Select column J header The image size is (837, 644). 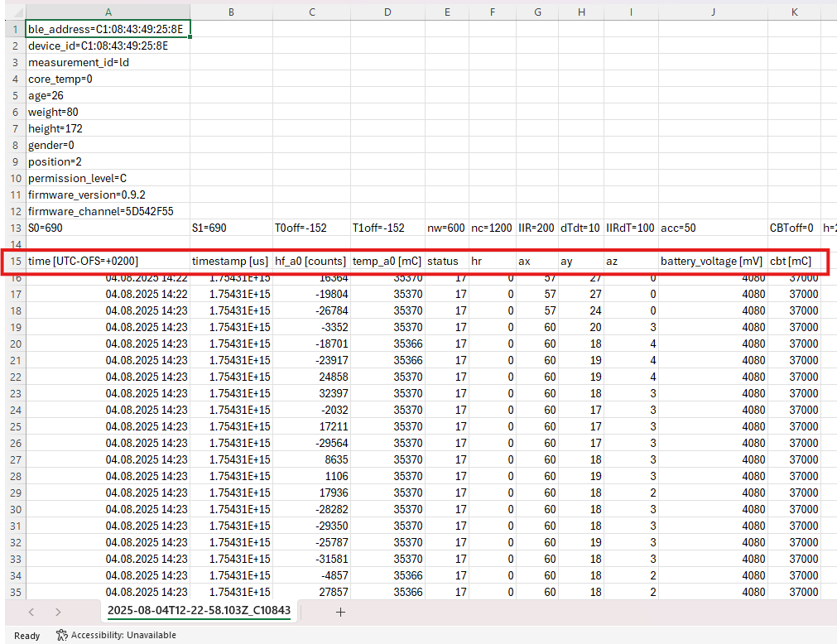[713, 12]
